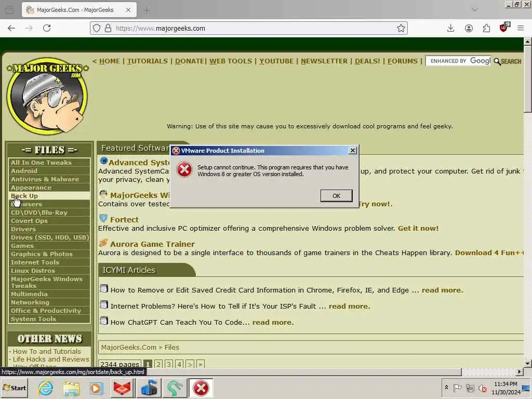Viewport: 532px width, 399px height.
Task: Show site security shield information
Action: (97, 28)
